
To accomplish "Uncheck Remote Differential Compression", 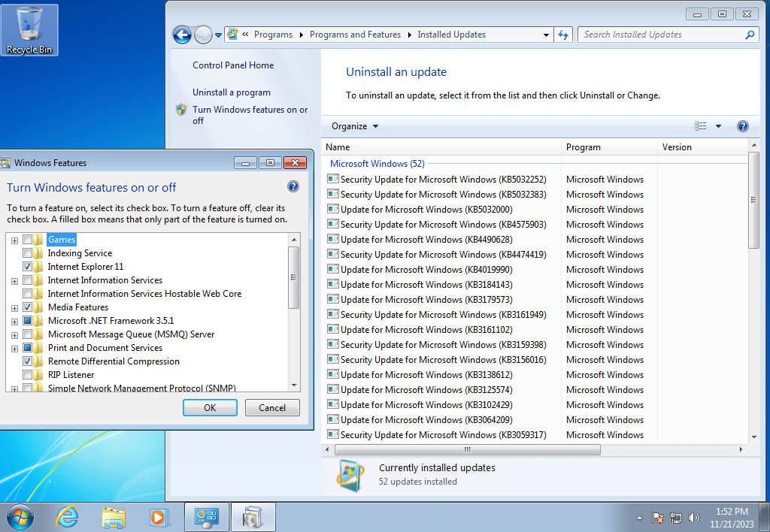I will (28, 361).
